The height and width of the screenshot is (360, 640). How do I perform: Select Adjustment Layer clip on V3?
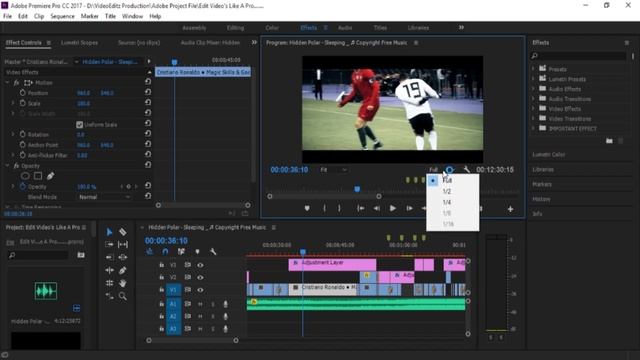click(332, 264)
